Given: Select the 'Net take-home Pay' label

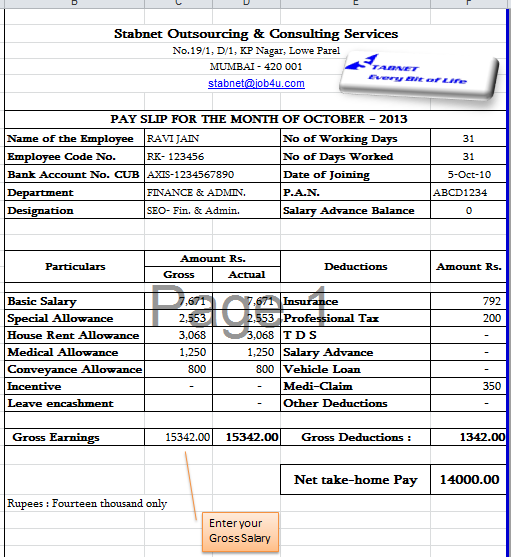Looking at the screenshot, I should tap(355, 480).
